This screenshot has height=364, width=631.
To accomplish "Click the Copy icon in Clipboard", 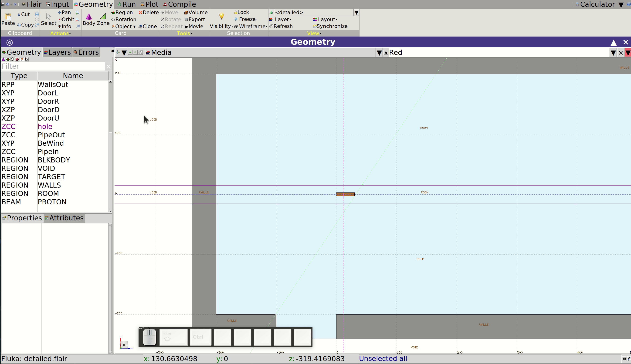I will pyautogui.click(x=25, y=25).
